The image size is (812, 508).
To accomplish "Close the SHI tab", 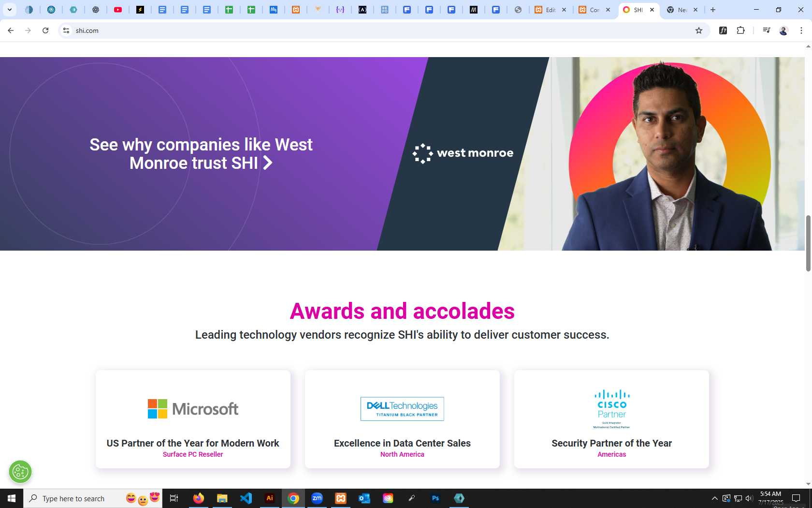I will [x=652, y=10].
